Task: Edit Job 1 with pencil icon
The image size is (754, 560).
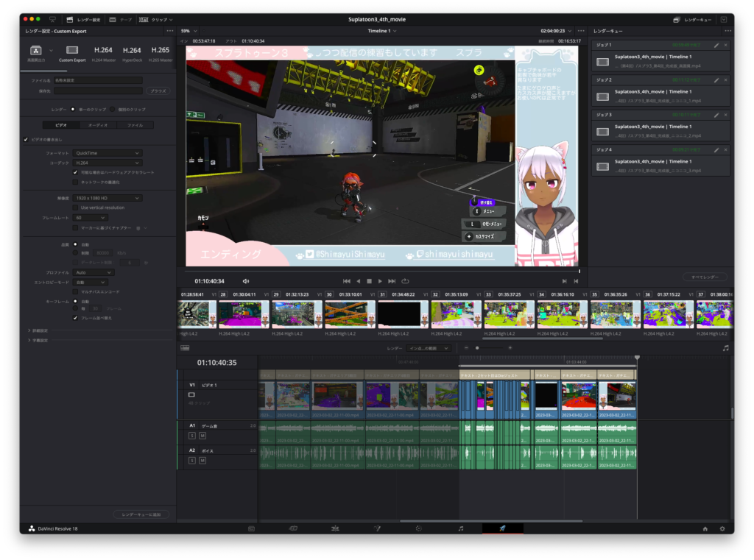Action: click(716, 45)
